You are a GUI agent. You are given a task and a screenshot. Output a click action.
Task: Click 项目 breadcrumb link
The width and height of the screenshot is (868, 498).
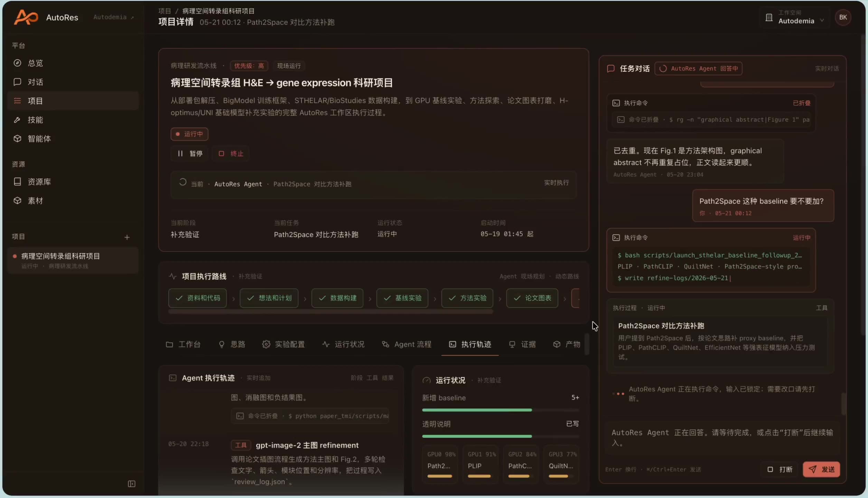164,11
